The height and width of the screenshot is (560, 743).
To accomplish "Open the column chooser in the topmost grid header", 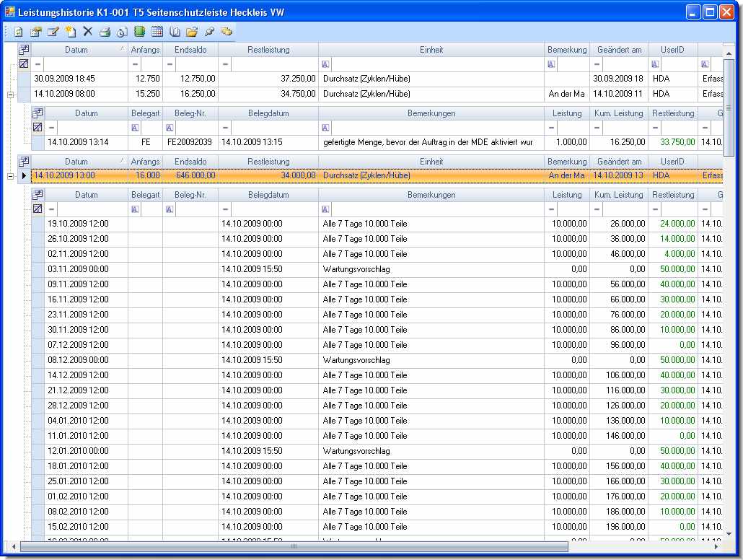I will click(24, 50).
